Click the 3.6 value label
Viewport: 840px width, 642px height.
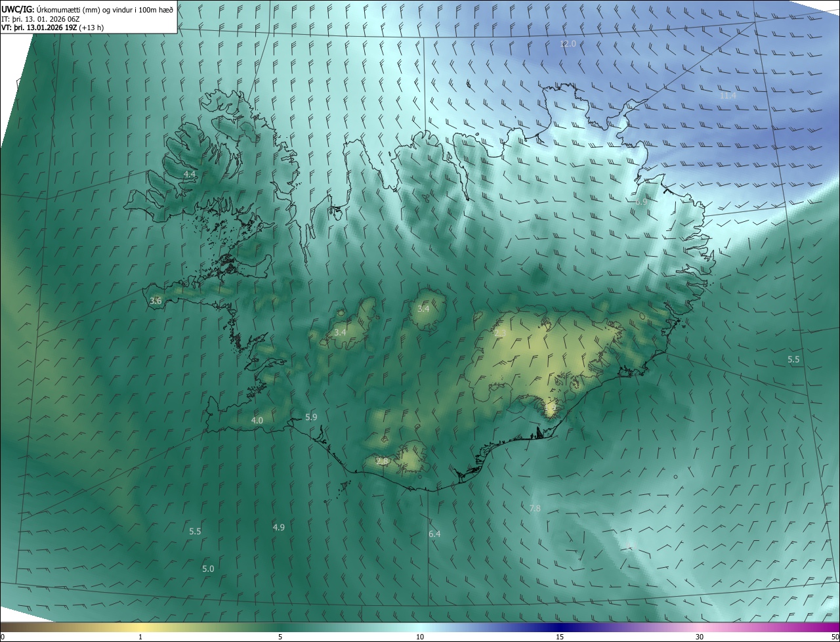[156, 301]
